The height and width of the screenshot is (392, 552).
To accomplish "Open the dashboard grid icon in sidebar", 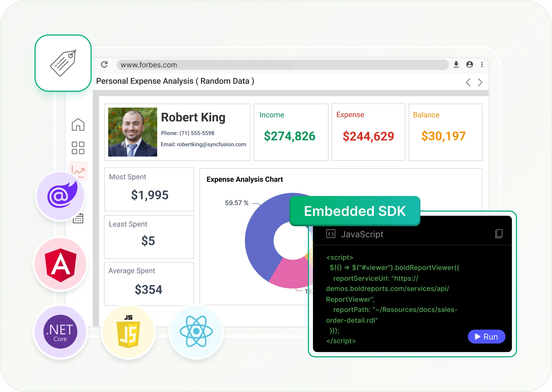I will [x=78, y=148].
